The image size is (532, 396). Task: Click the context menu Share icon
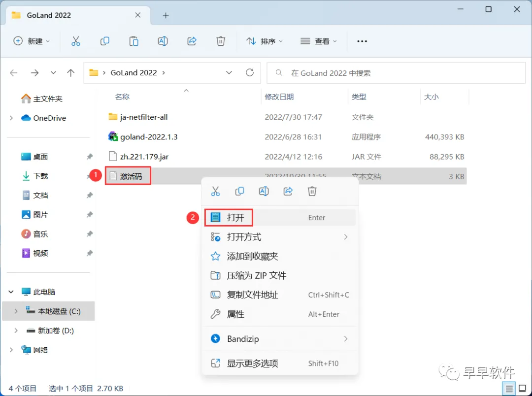[288, 192]
